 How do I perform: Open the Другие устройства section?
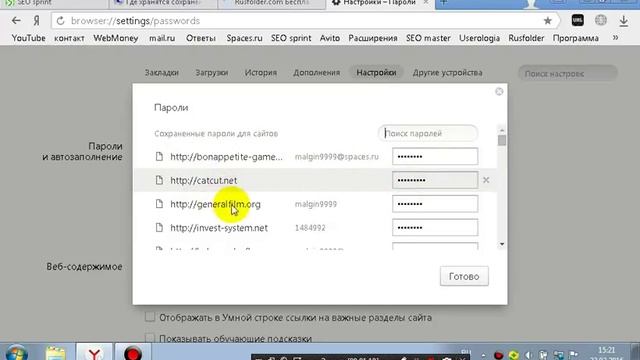click(x=447, y=73)
